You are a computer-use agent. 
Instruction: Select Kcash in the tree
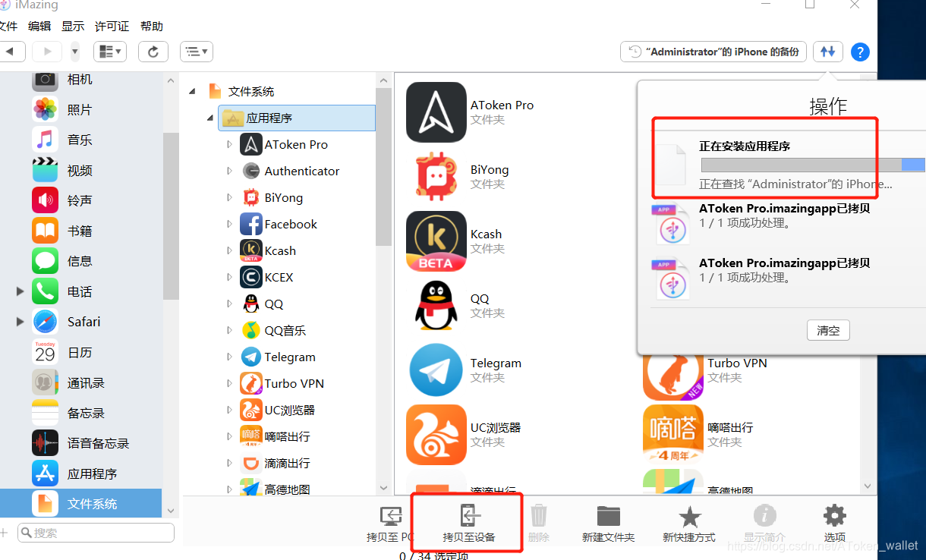tap(269, 250)
